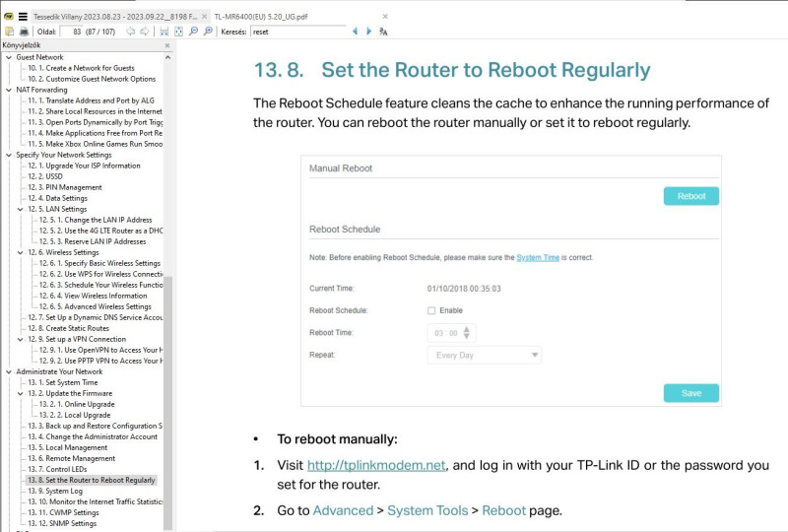The width and height of the screenshot is (788, 532).
Task: Open 13.11 CWMP Settings bookmark
Action: pos(63,513)
